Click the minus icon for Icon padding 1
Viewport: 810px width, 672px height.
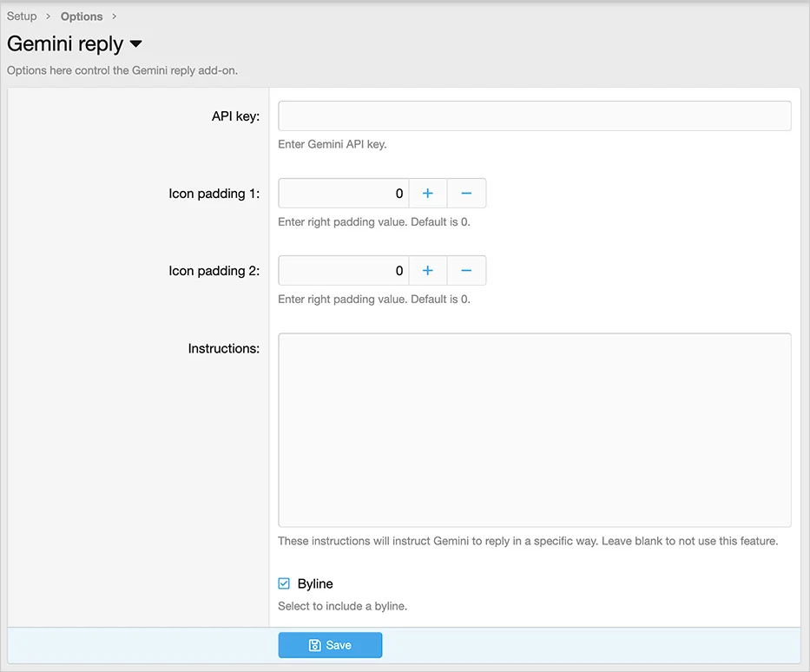[x=466, y=194]
